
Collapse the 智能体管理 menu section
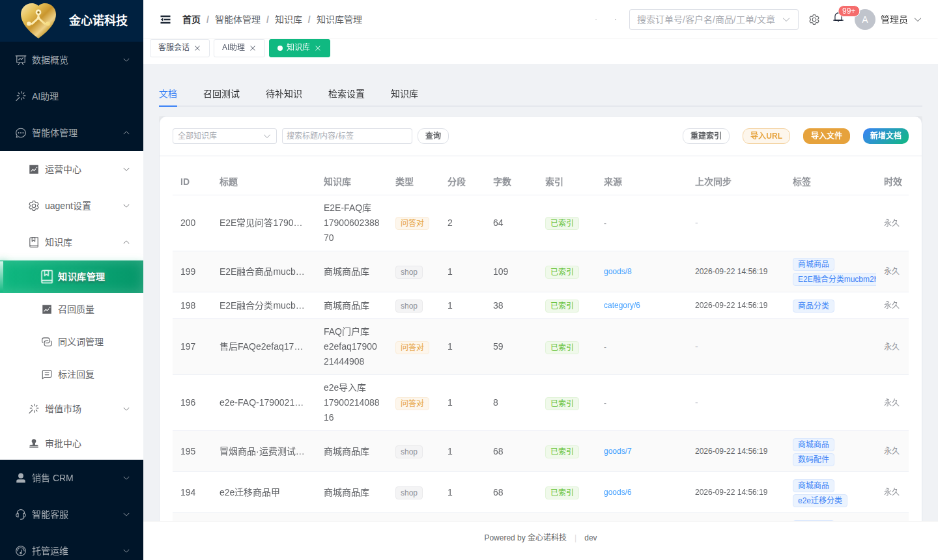pos(72,133)
